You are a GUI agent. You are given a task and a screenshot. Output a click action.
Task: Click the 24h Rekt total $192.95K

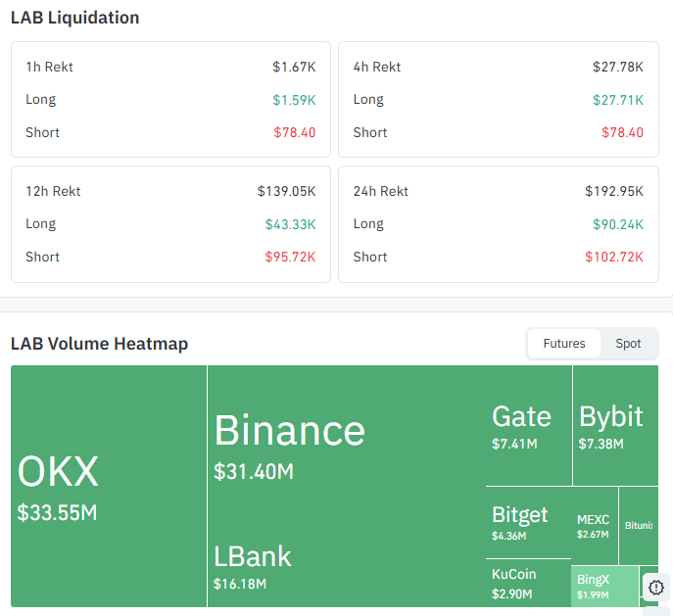pyautogui.click(x=614, y=191)
